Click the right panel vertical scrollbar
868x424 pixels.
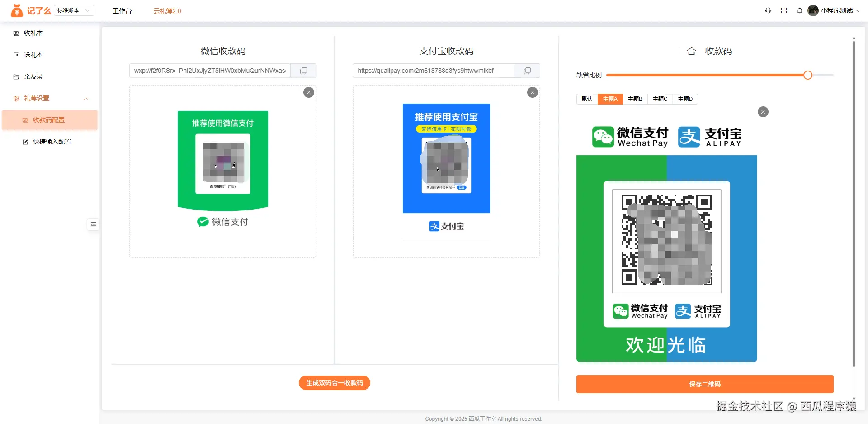[854, 204]
